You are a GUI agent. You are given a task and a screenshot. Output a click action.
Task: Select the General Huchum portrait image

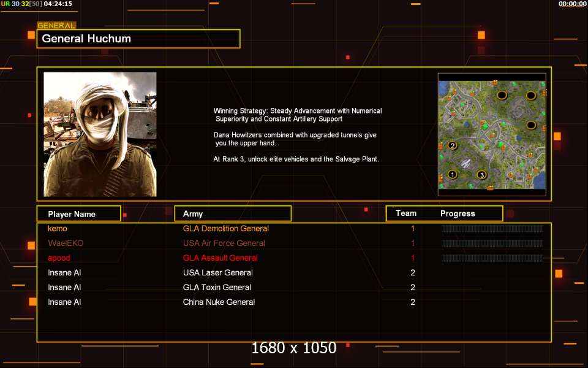click(x=100, y=134)
